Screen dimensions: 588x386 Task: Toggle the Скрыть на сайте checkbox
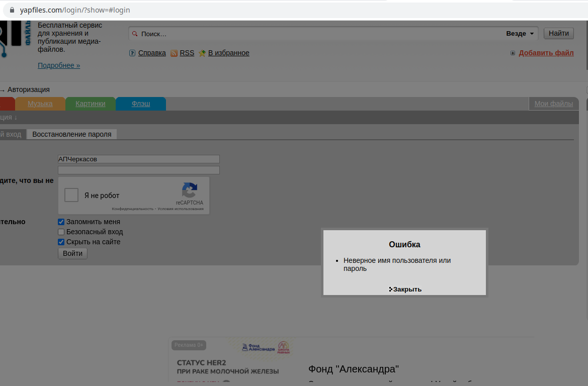click(61, 242)
